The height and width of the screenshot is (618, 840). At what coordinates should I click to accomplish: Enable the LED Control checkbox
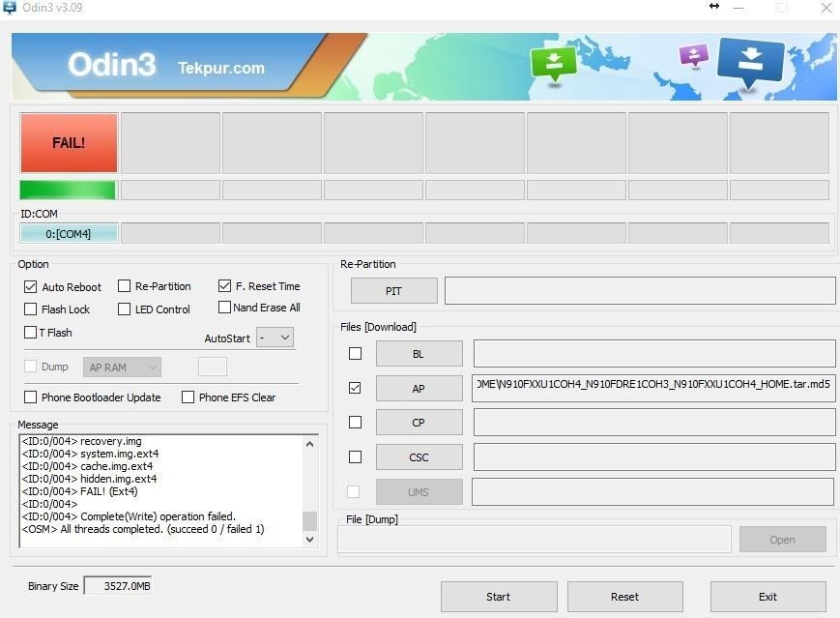pyautogui.click(x=124, y=309)
